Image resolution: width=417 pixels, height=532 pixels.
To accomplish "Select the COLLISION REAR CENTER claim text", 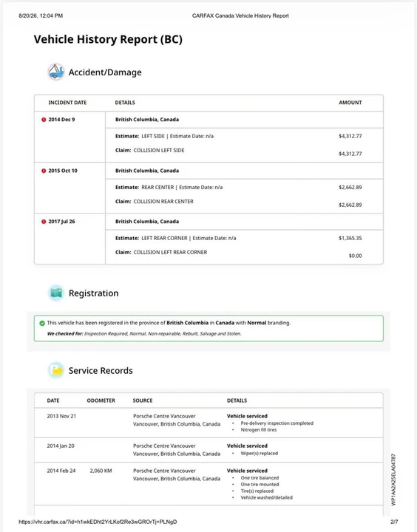I will click(163, 201).
